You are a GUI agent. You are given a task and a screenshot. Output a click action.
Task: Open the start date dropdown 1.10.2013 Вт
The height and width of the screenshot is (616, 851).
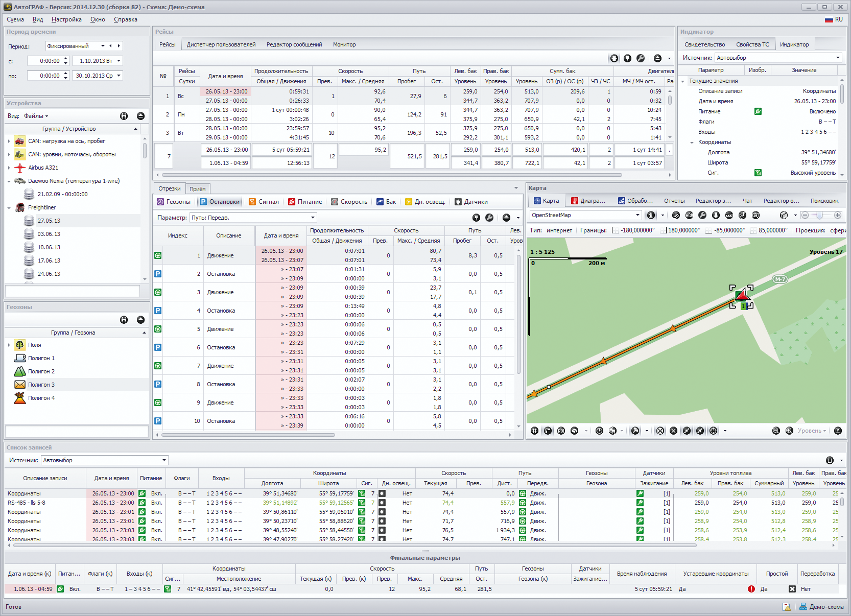pos(119,61)
